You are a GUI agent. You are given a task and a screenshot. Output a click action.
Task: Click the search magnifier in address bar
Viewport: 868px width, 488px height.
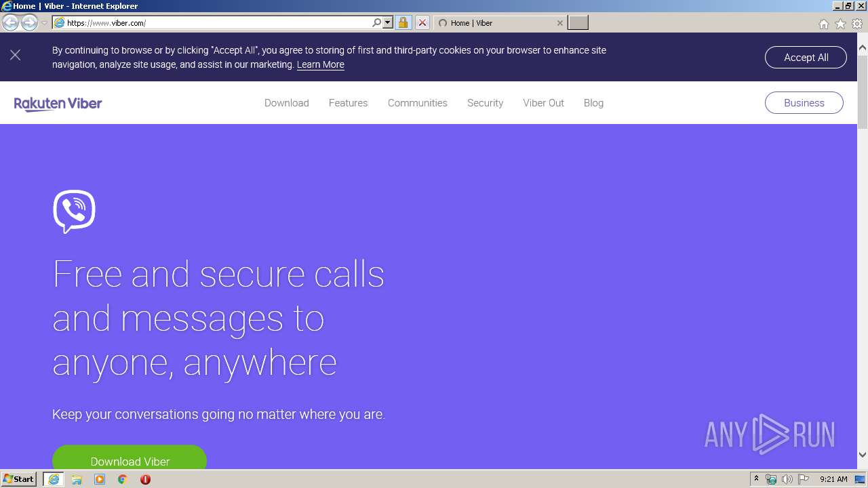click(x=377, y=22)
